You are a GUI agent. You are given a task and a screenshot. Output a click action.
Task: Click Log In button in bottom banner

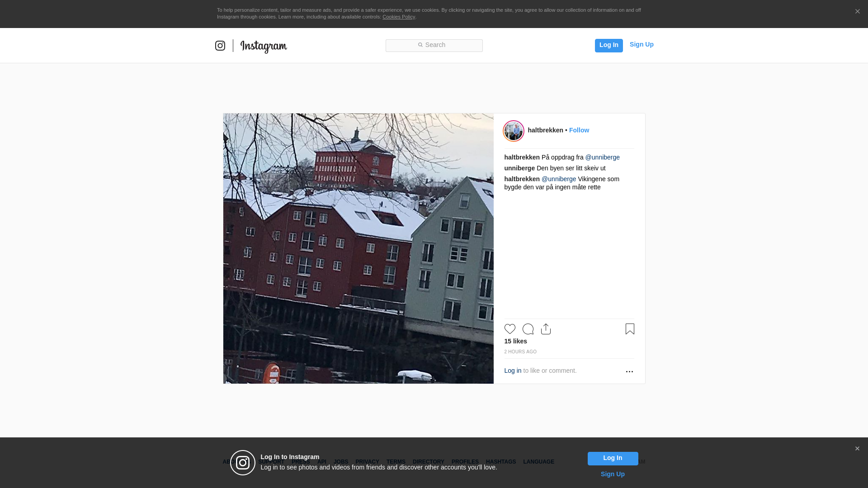(x=613, y=459)
